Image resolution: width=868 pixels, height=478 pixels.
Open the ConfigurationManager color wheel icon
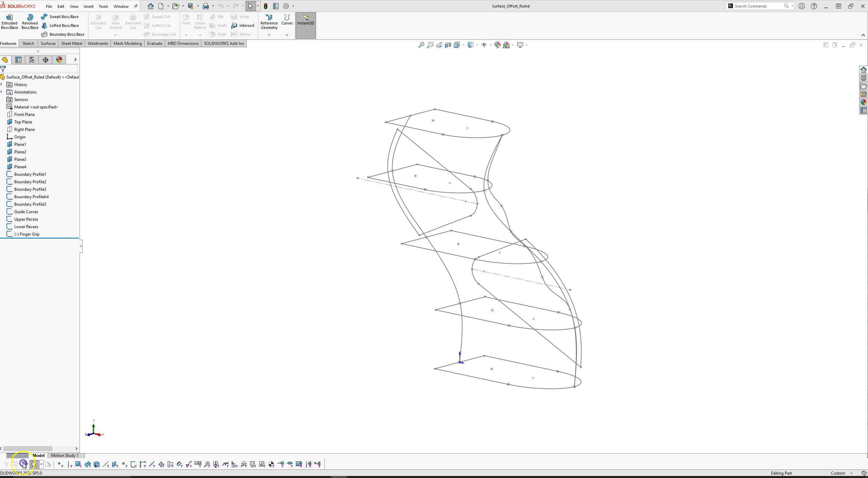(59, 60)
